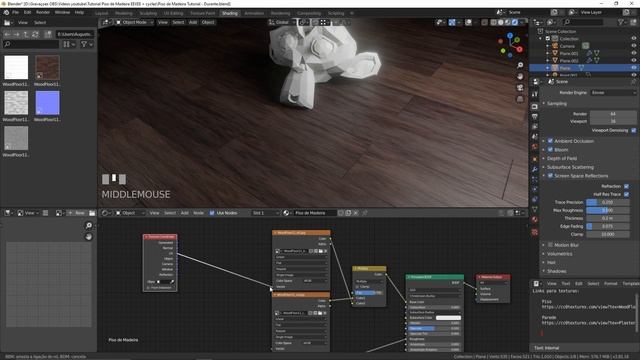This screenshot has width=640, height=360.
Task: Refresh the file browser list
Action: 36,34
